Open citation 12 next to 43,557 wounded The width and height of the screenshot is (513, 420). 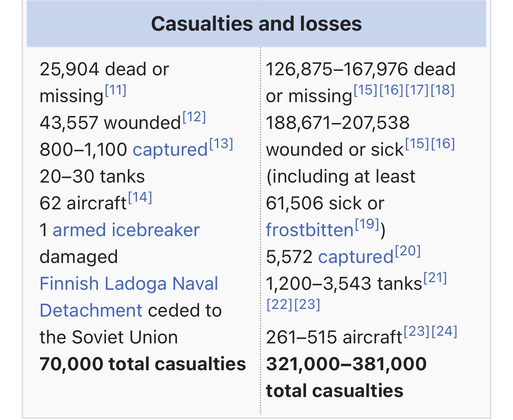pyautogui.click(x=194, y=117)
